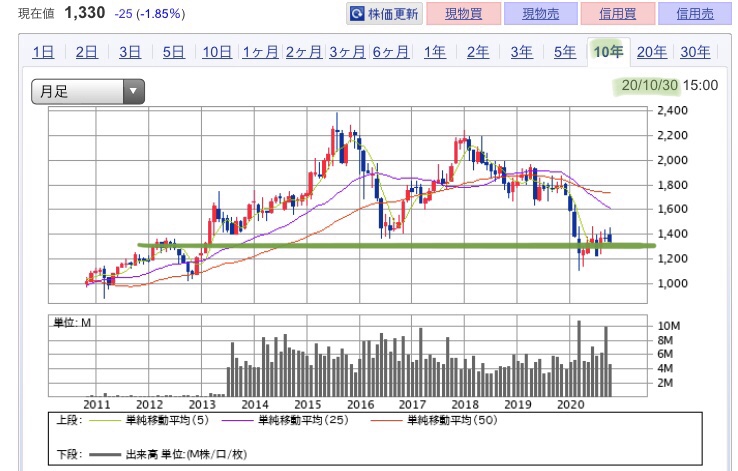Switch to the 2ヶ月 period
The height and width of the screenshot is (471, 738).
coord(304,52)
